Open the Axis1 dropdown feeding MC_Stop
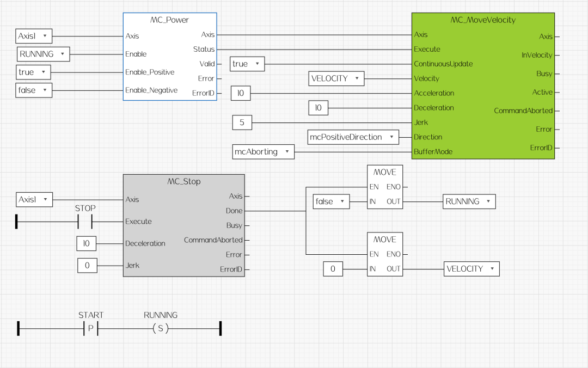The image size is (588, 368). pos(34,200)
